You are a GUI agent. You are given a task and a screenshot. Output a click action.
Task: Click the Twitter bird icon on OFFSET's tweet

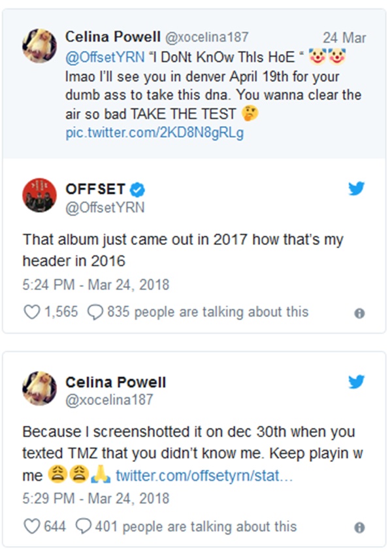tap(356, 189)
